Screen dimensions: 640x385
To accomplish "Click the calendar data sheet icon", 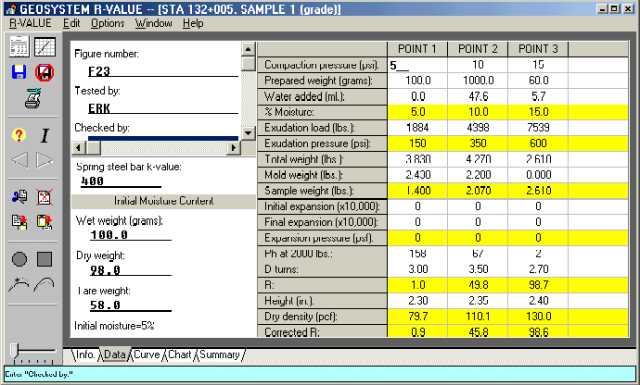I will pyautogui.click(x=19, y=46).
